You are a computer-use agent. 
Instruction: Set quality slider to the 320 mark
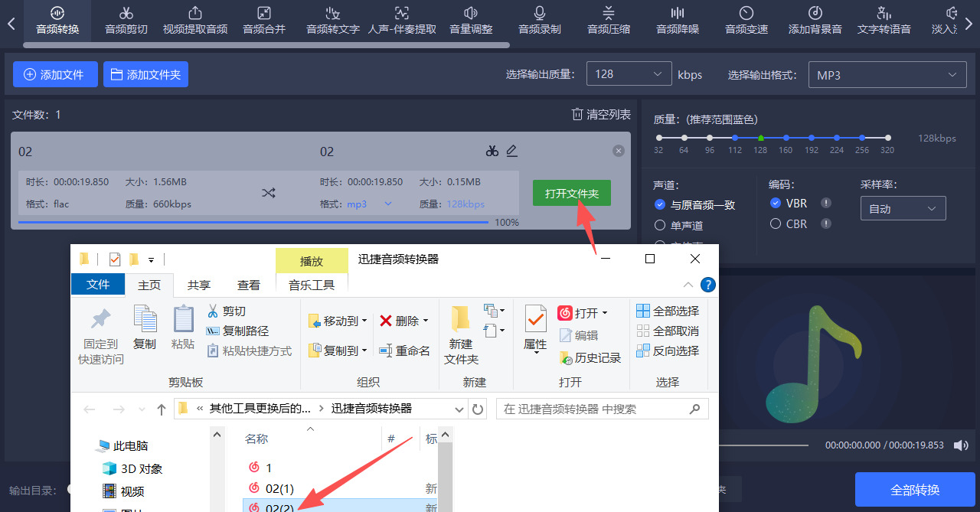tap(888, 138)
